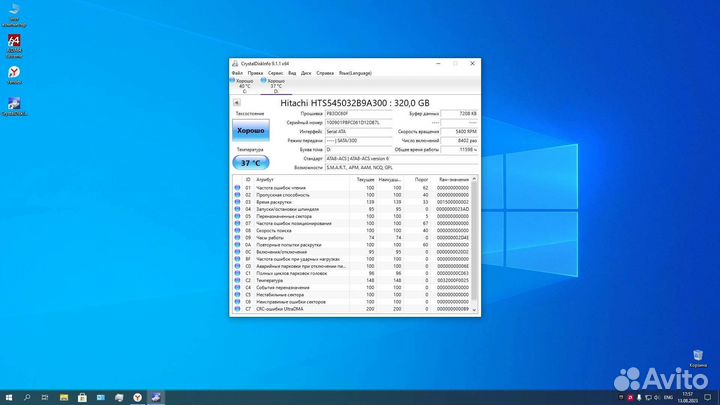Click the Серийный номер field
This screenshot has width=720, height=405.
[x=359, y=123]
